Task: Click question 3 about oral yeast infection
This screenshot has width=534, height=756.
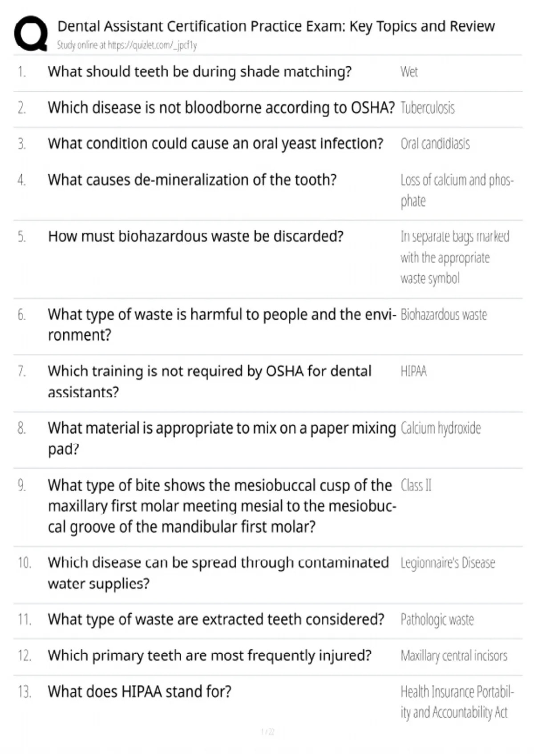Action: click(215, 144)
